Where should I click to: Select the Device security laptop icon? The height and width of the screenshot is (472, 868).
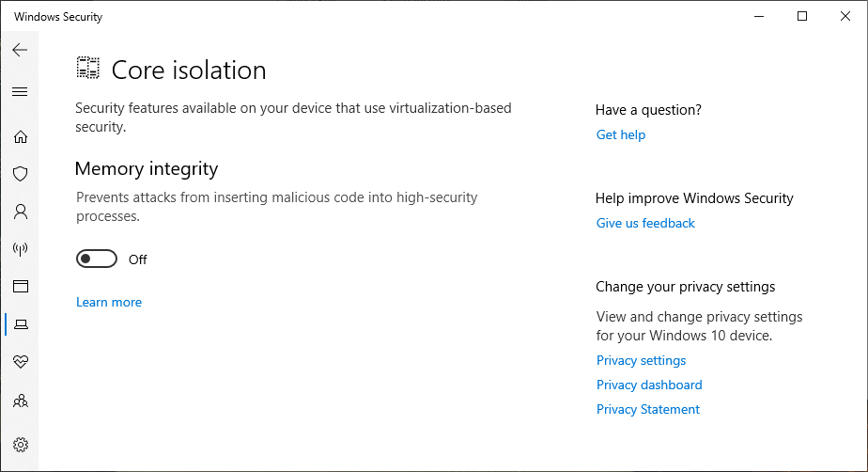[20, 324]
